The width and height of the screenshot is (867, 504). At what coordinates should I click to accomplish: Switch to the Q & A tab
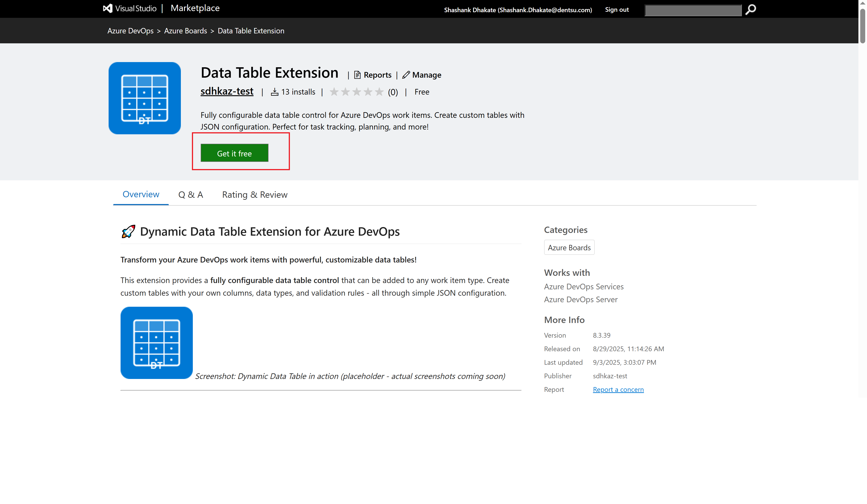pos(191,195)
